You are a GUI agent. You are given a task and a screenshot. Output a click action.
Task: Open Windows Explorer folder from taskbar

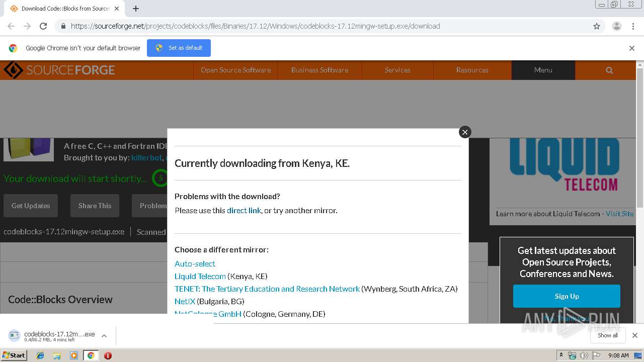[57, 355]
